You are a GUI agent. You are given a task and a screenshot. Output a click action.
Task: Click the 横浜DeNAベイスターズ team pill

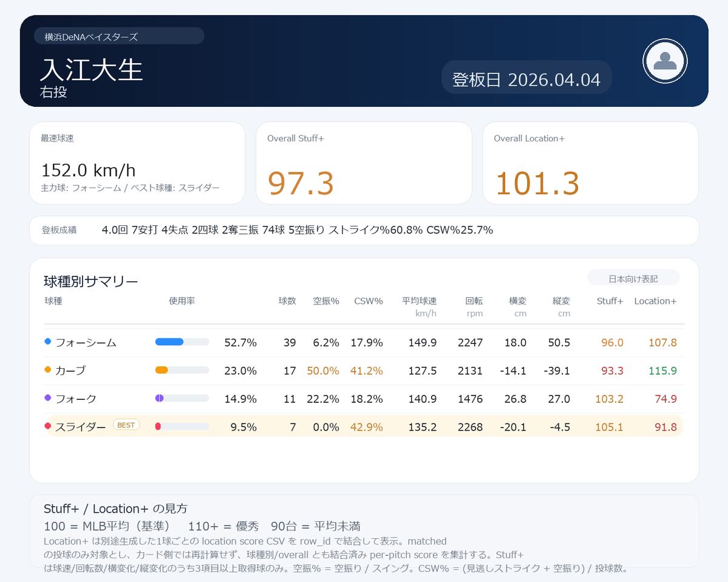pyautogui.click(x=120, y=36)
